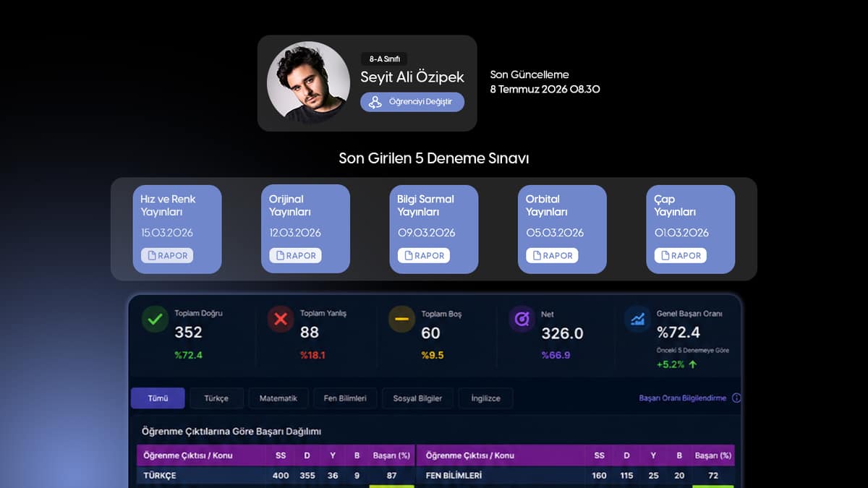
Task: Show the Fen Bilimleri tab
Action: pos(345,398)
